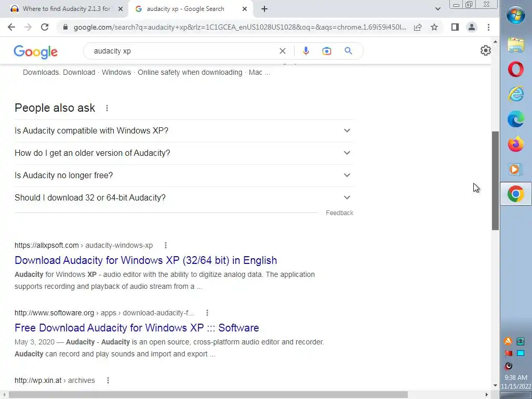Open Windows Start orb
The width and height of the screenshot is (532, 399).
(x=516, y=15)
